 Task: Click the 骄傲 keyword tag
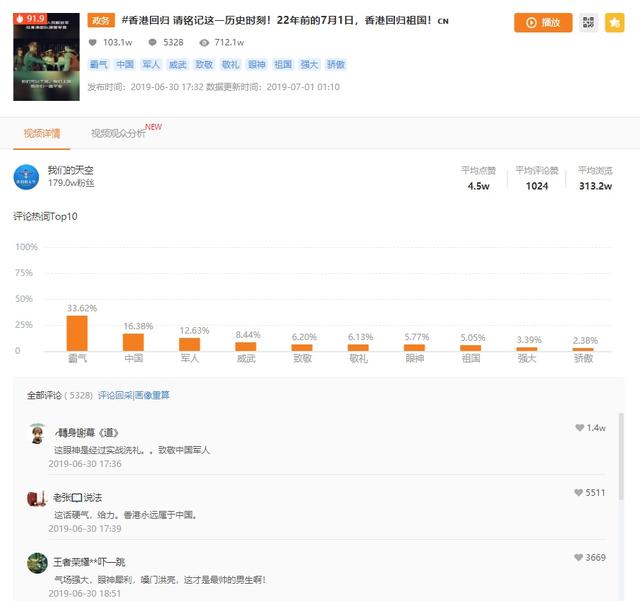click(336, 65)
